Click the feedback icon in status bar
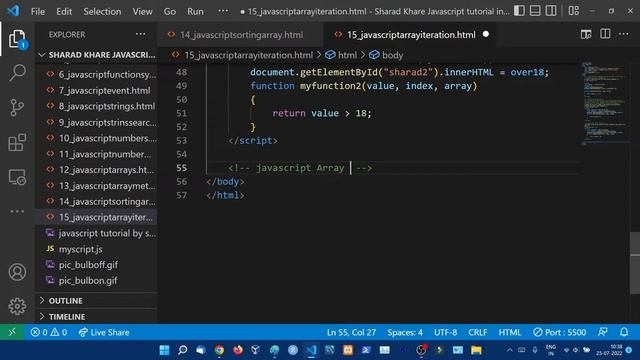The width and height of the screenshot is (640, 360). (x=602, y=332)
